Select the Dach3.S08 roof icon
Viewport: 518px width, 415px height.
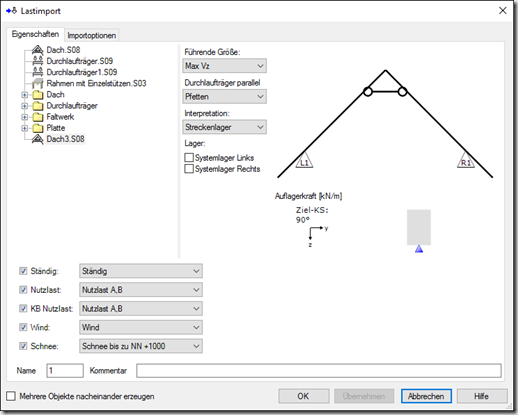pyautogui.click(x=38, y=139)
